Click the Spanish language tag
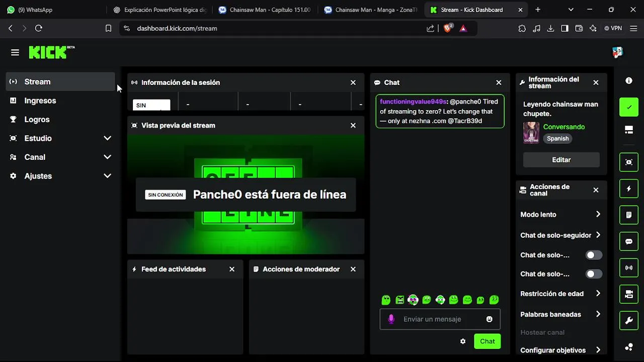The width and height of the screenshot is (644, 362). coord(558,139)
